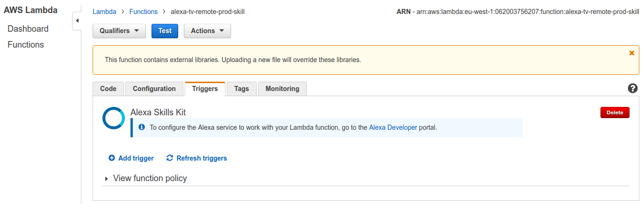Open the Alexa Developer portal link
Image resolution: width=644 pixels, height=204 pixels.
[x=393, y=127]
